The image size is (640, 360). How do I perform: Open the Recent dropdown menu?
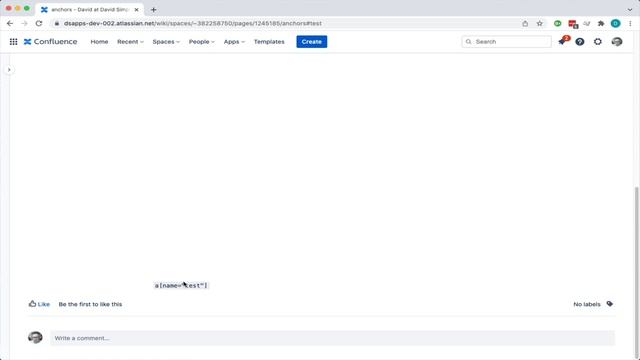(x=130, y=42)
